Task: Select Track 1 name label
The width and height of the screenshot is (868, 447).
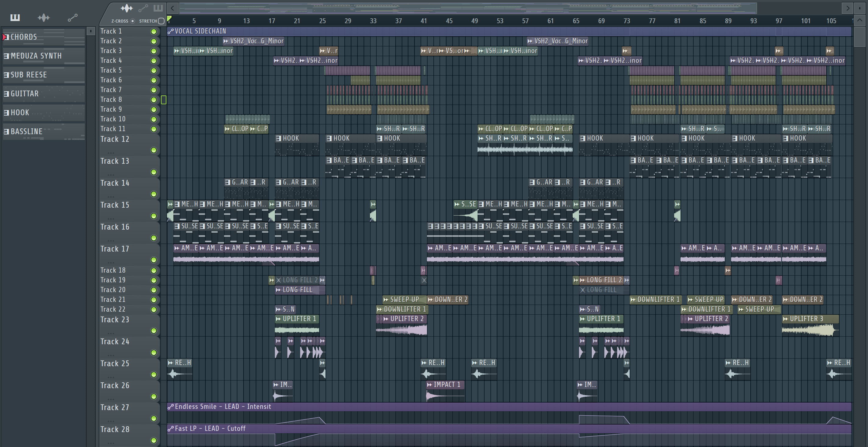Action: (x=111, y=31)
